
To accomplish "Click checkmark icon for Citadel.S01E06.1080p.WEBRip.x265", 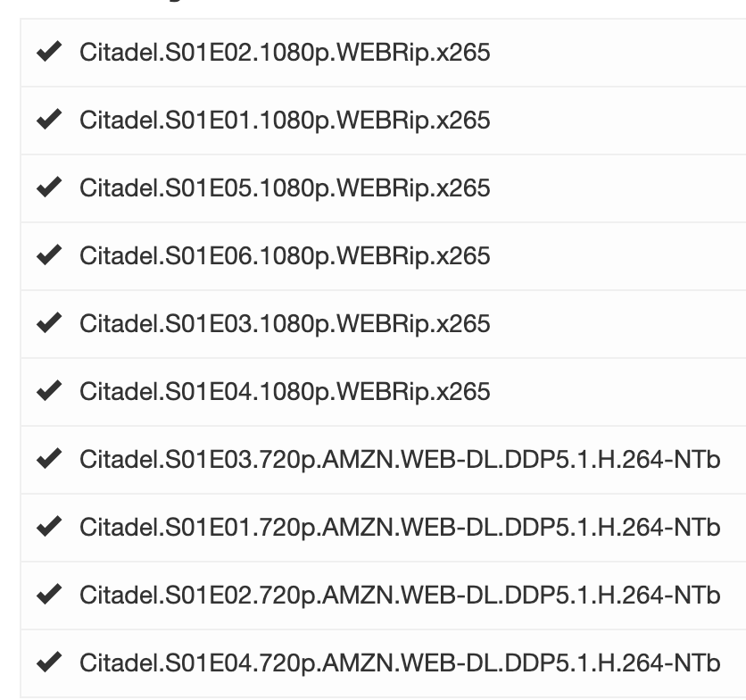I will coord(49,254).
